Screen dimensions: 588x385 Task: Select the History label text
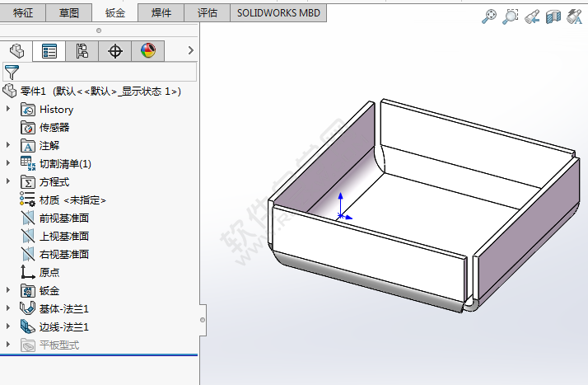point(56,110)
